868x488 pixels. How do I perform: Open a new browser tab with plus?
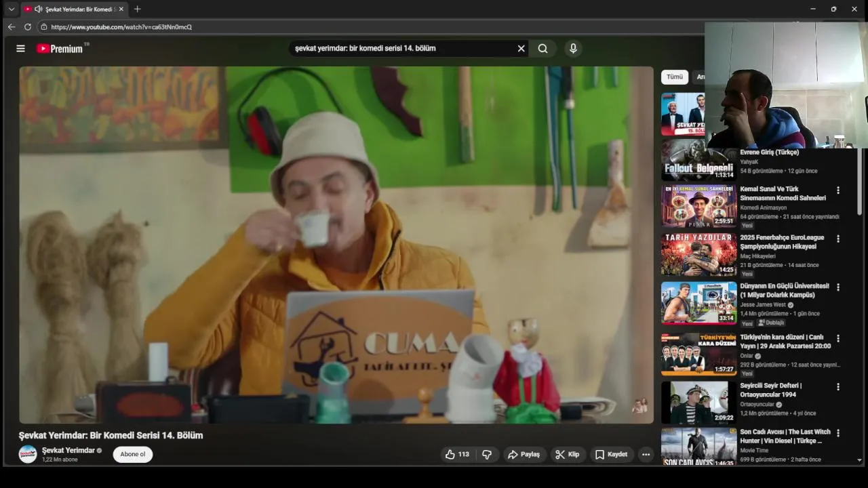(x=138, y=9)
